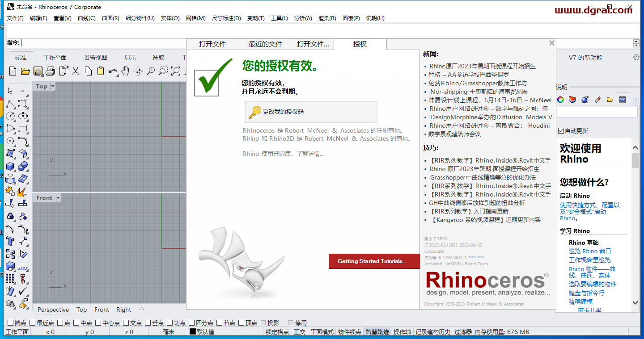Click the 默认值 layer color swatch
The image size is (644, 339).
[193, 332]
